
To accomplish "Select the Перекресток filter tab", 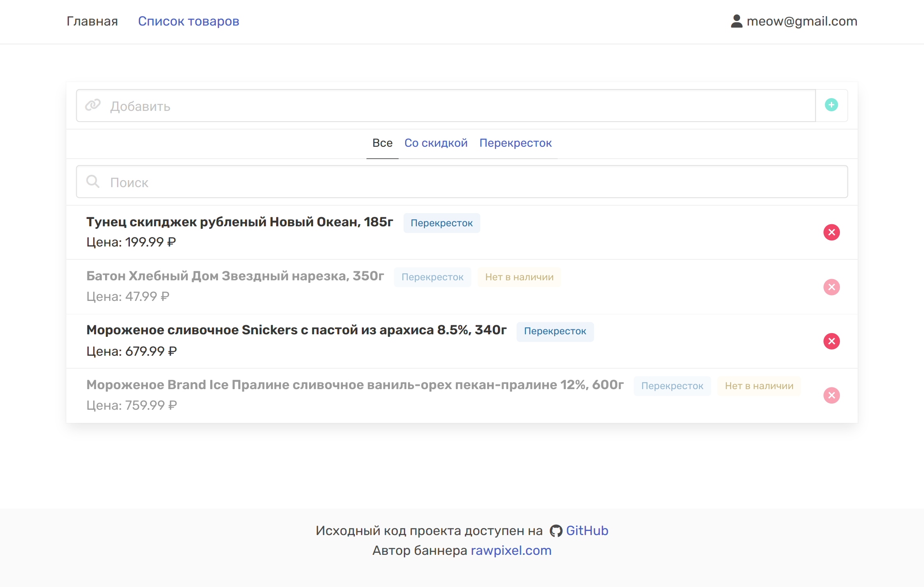I will pyautogui.click(x=515, y=143).
